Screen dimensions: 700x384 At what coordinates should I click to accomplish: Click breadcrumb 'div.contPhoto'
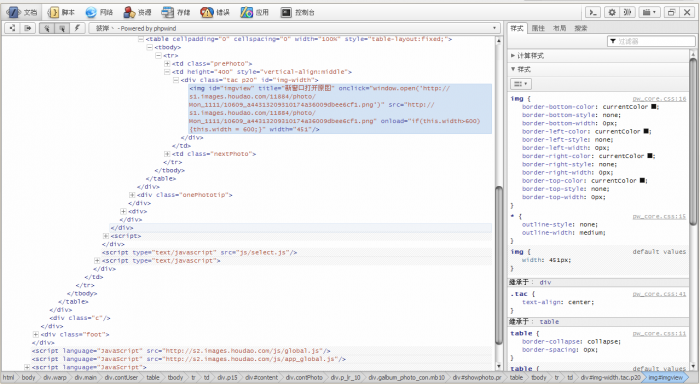[304, 378]
